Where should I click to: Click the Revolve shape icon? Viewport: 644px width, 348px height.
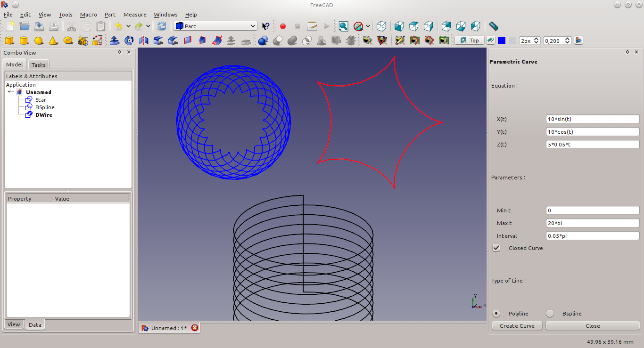point(129,40)
